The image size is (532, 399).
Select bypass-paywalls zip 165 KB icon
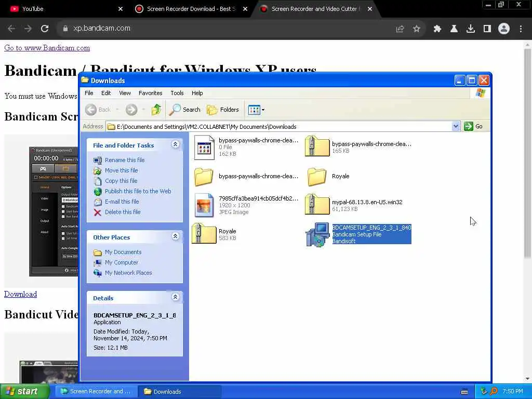click(x=317, y=147)
